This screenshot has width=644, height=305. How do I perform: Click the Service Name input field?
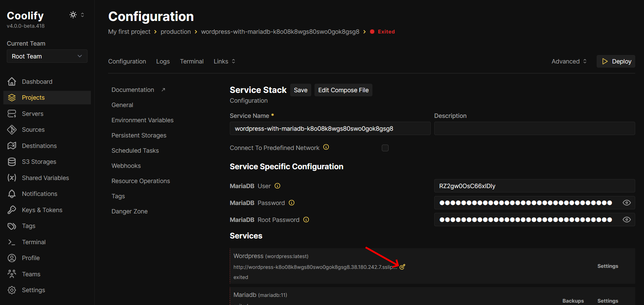tap(330, 128)
